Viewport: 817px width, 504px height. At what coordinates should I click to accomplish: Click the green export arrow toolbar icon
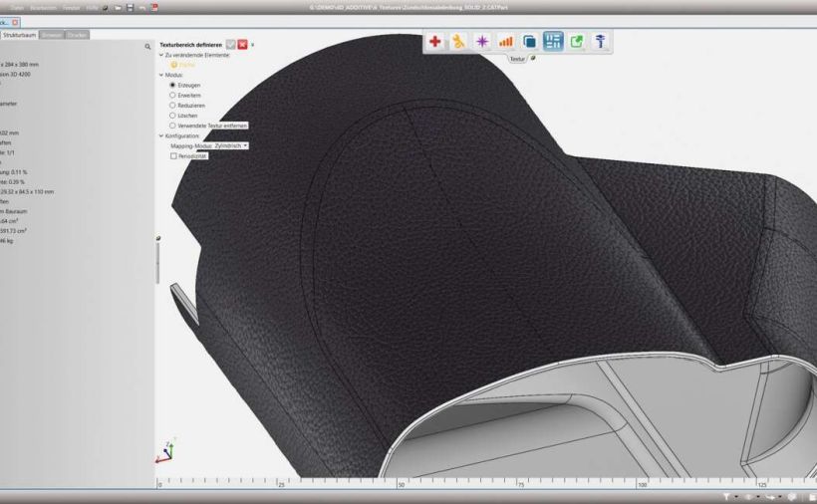pos(577,41)
